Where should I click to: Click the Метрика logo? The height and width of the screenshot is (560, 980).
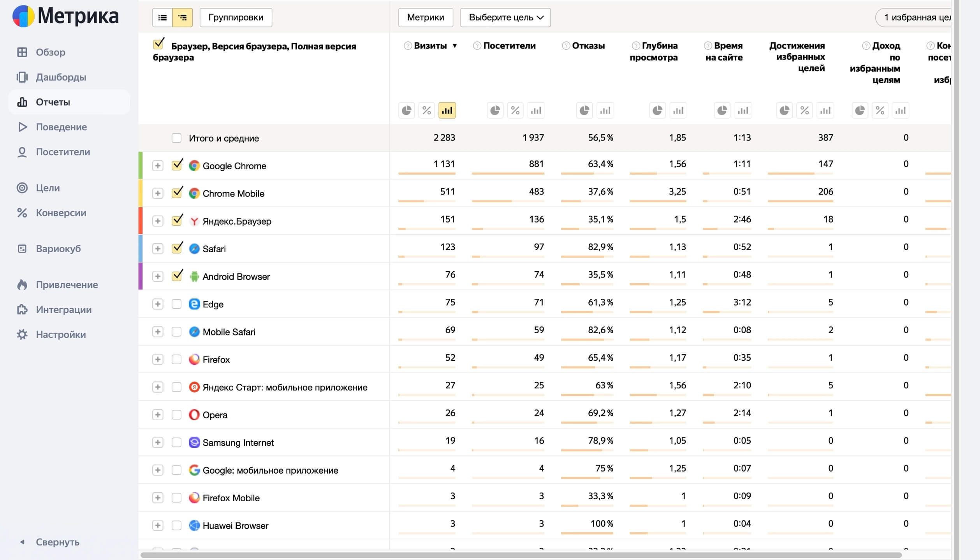click(x=65, y=16)
